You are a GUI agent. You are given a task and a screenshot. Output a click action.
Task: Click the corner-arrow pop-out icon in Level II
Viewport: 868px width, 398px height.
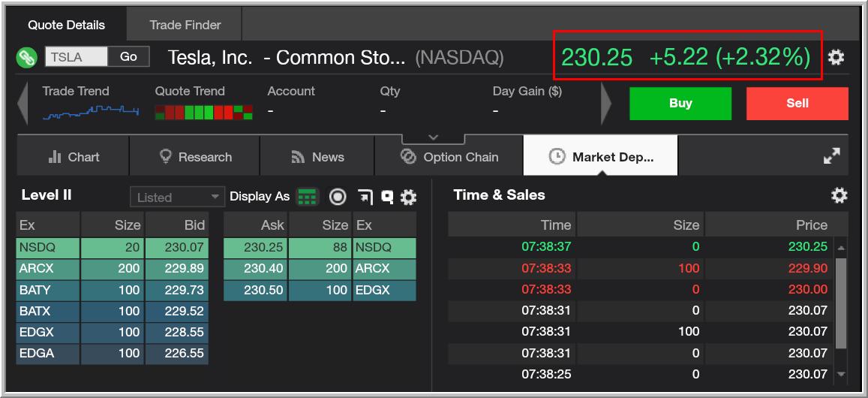365,197
